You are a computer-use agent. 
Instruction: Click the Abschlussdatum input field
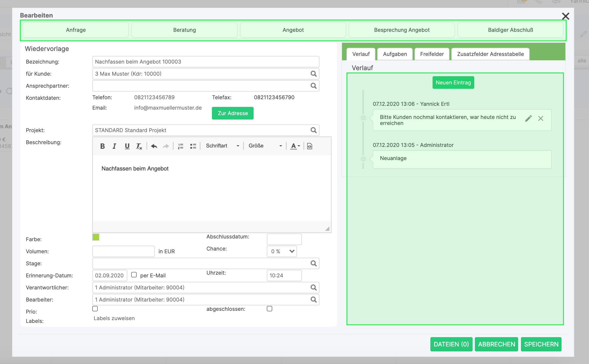tap(284, 239)
